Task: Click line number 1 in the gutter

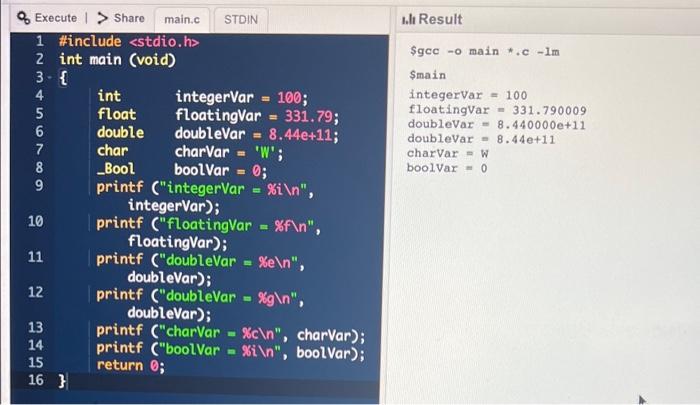Action: click(x=40, y=41)
